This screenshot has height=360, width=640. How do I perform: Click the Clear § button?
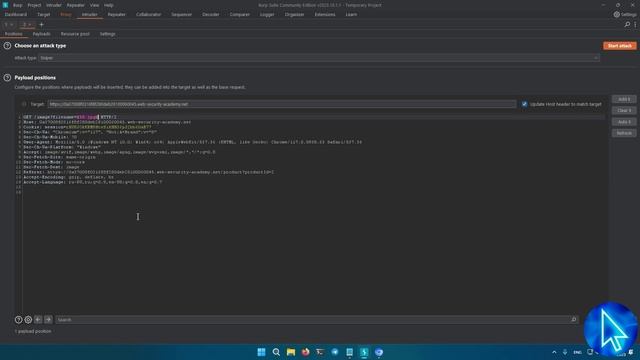click(x=624, y=111)
